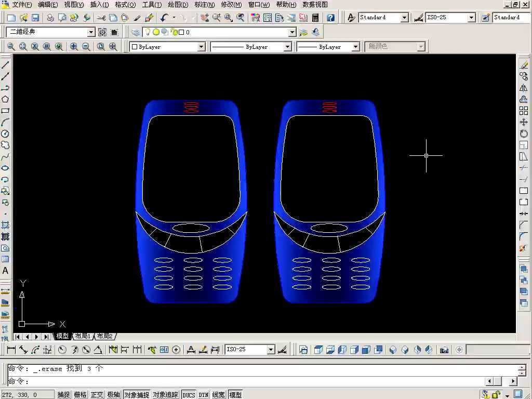Click the Save file icon
This screenshot has width=532, height=399.
(x=35, y=18)
